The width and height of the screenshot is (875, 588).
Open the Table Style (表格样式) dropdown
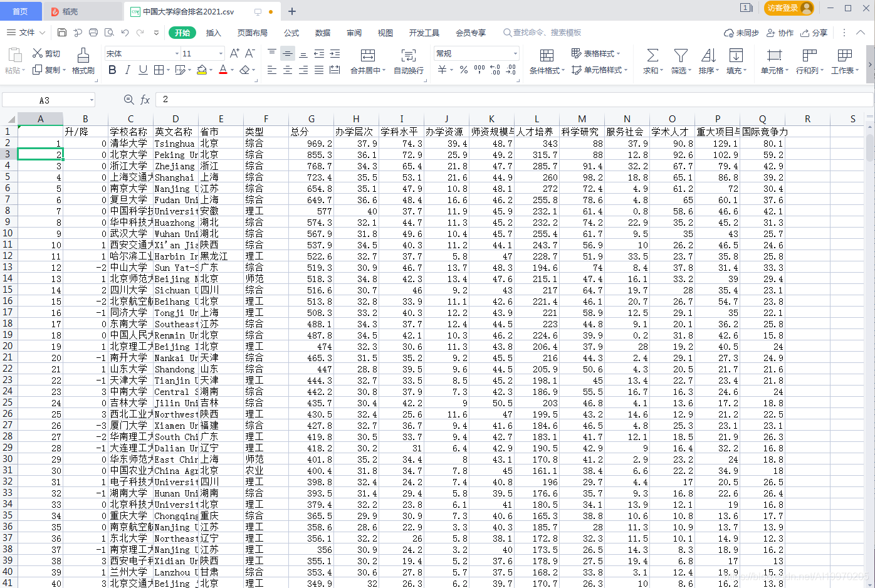pos(596,54)
